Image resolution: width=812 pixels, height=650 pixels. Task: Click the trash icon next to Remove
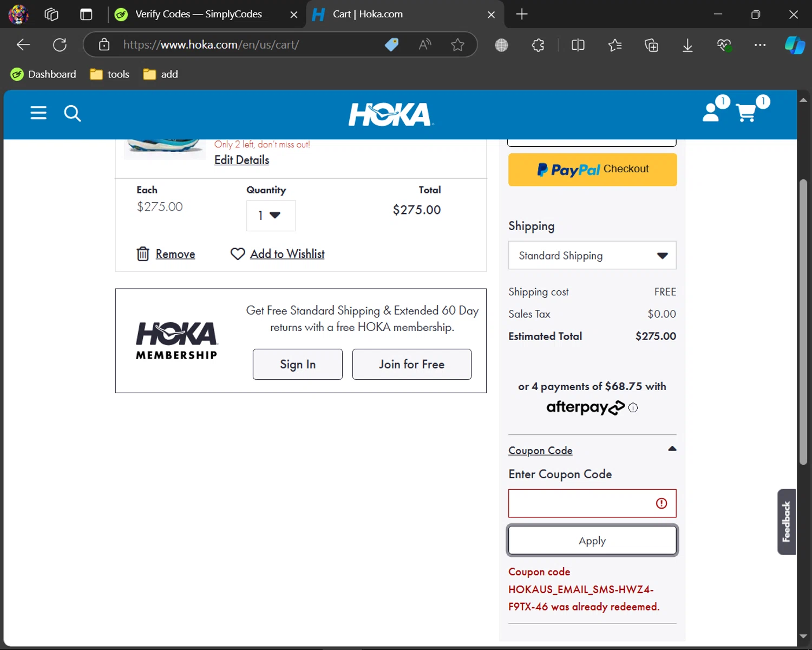143,253
